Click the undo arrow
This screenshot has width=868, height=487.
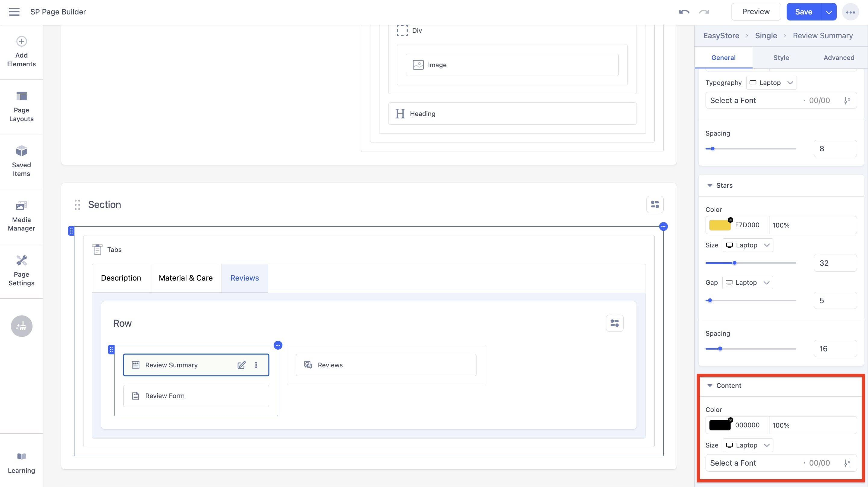tap(684, 11)
